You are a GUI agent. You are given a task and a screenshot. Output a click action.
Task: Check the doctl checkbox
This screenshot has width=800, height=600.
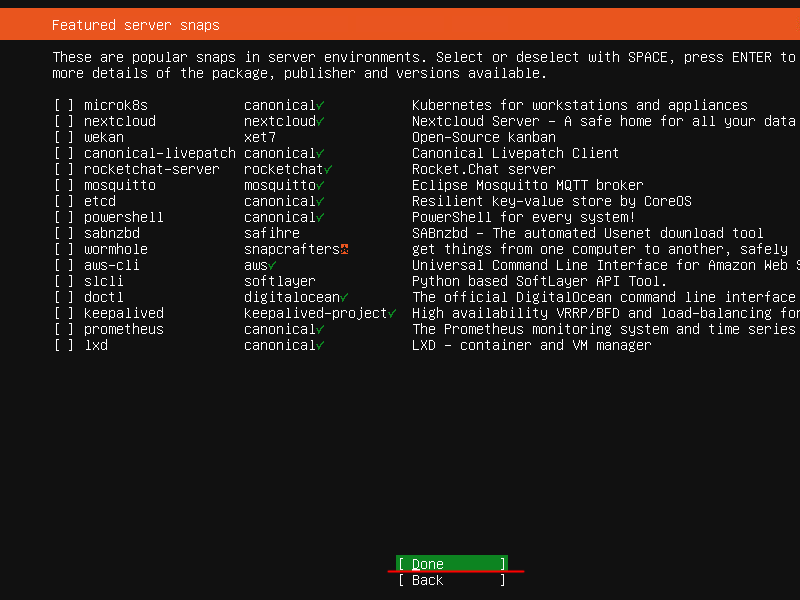pos(64,297)
